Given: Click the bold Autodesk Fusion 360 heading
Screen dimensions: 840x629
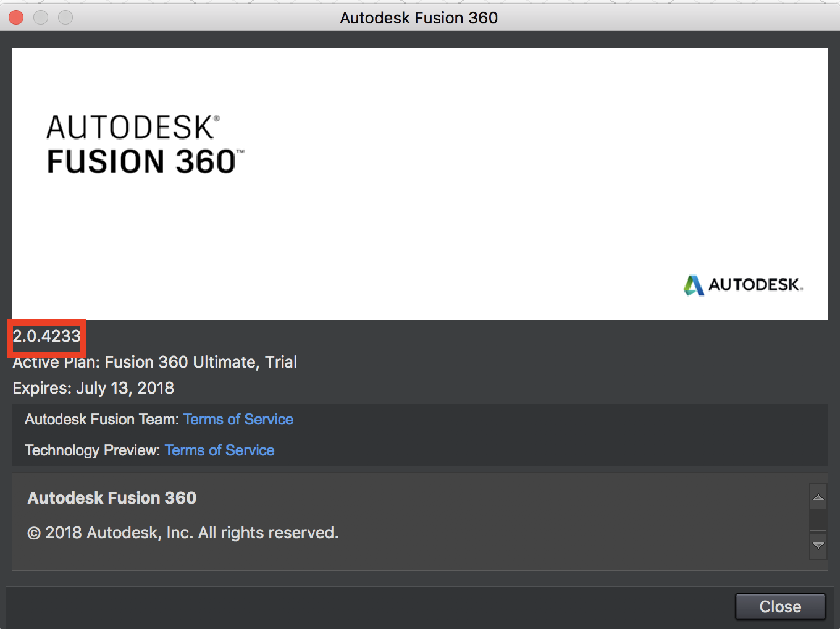Looking at the screenshot, I should tap(112, 498).
